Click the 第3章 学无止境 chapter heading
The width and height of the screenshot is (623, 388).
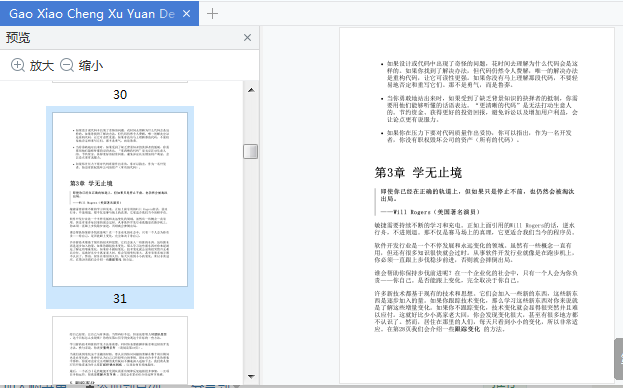418,173
